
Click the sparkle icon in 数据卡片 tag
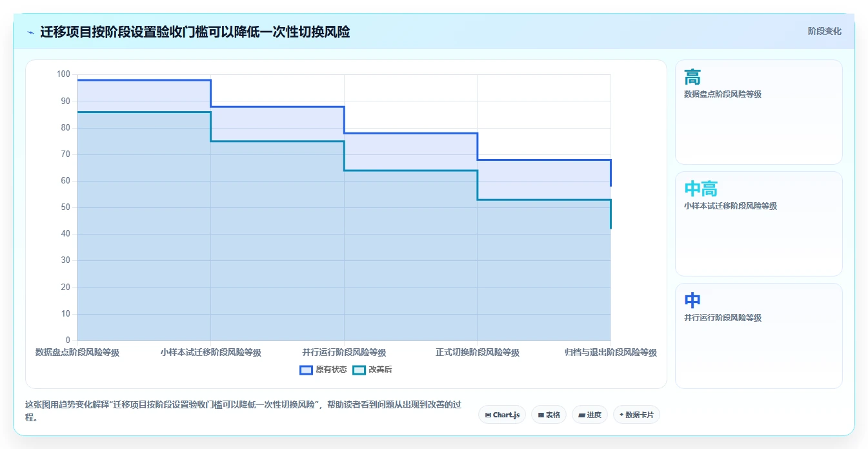621,415
